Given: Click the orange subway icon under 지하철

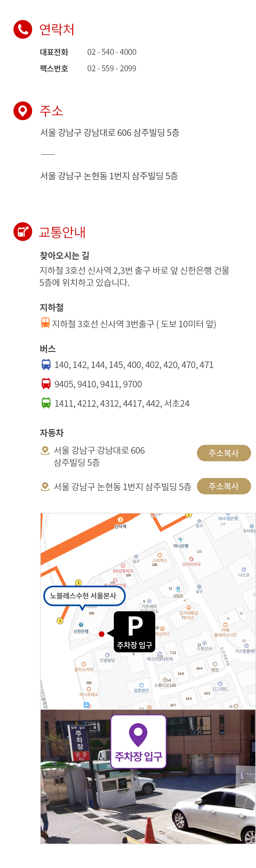Looking at the screenshot, I should coord(45,323).
